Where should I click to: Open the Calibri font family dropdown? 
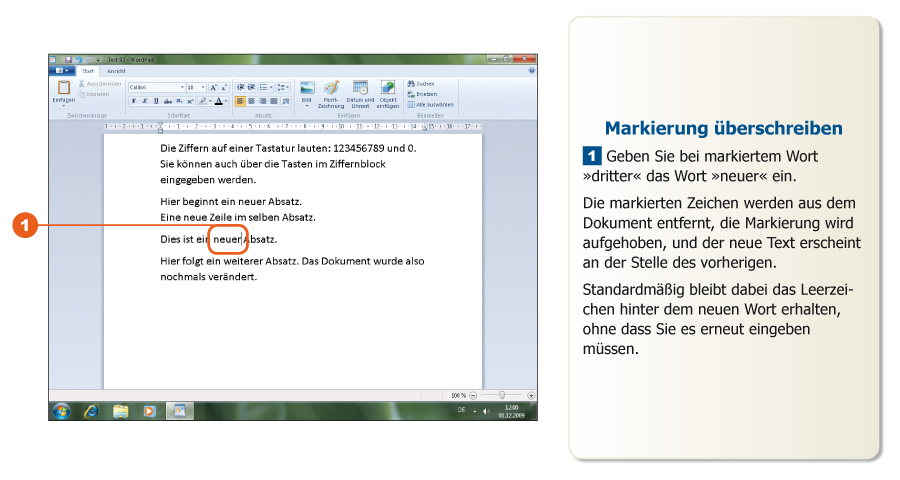(181, 88)
